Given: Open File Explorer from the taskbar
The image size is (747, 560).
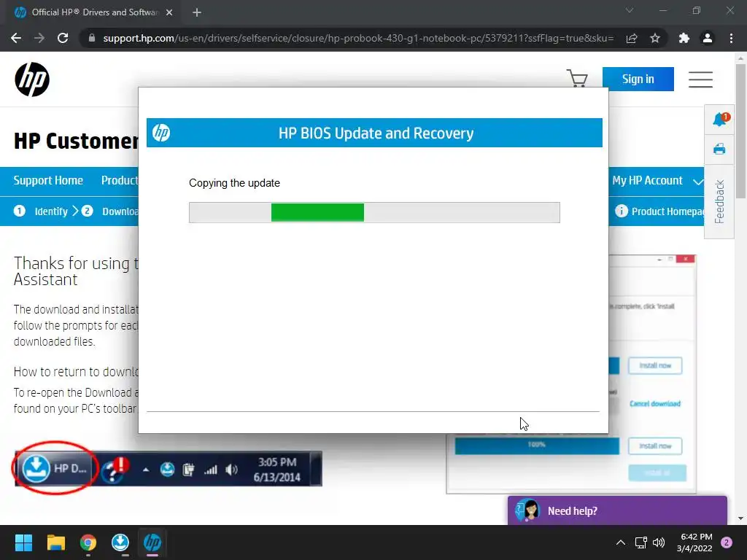Looking at the screenshot, I should tap(55, 542).
